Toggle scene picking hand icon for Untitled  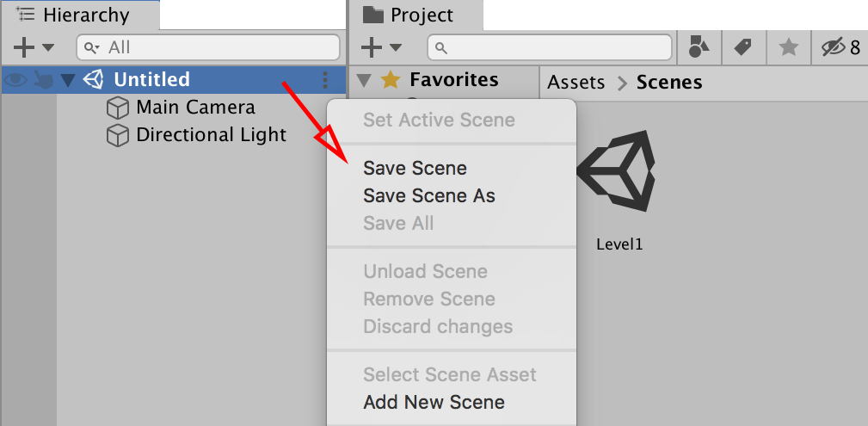[43, 80]
